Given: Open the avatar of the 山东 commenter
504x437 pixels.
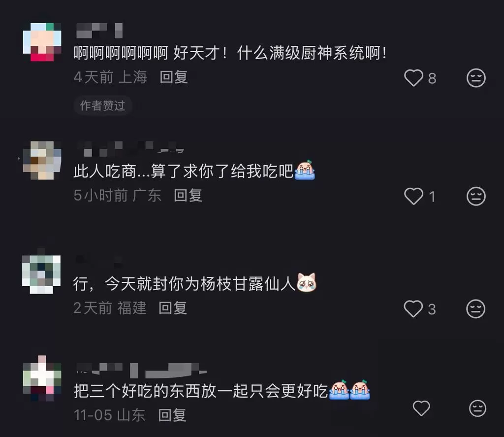Looking at the screenshot, I should 42,378.
